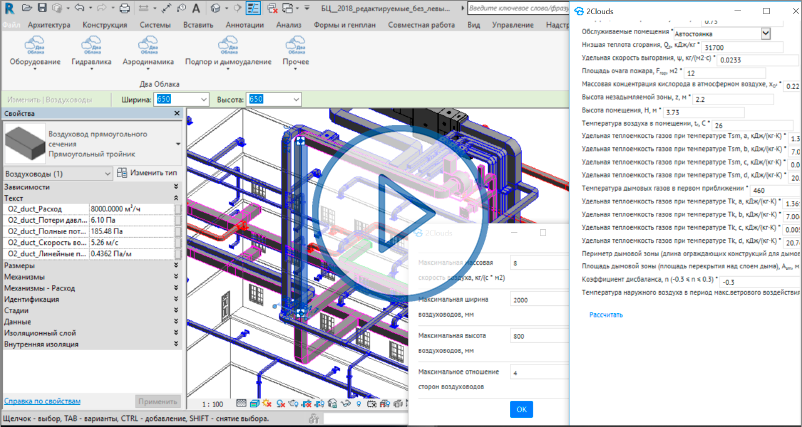Click the Unlocked 3D View house icon
This screenshot has height=427, width=802.
332,403
